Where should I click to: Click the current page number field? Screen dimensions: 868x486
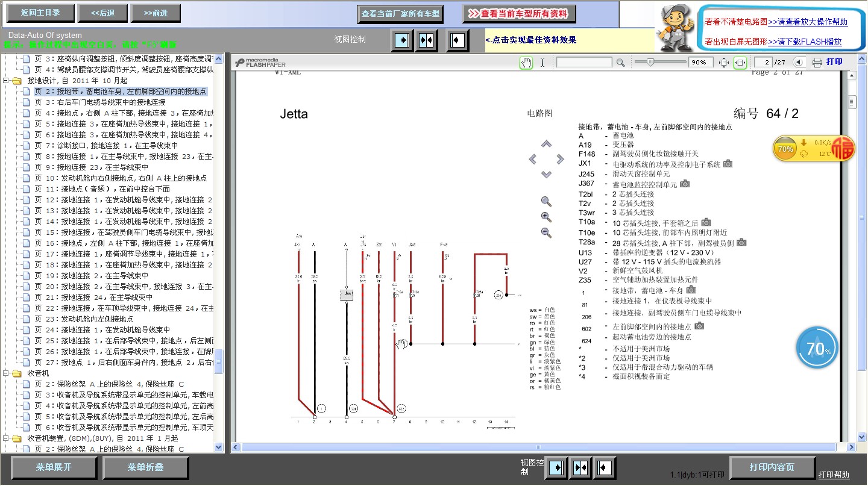point(764,62)
